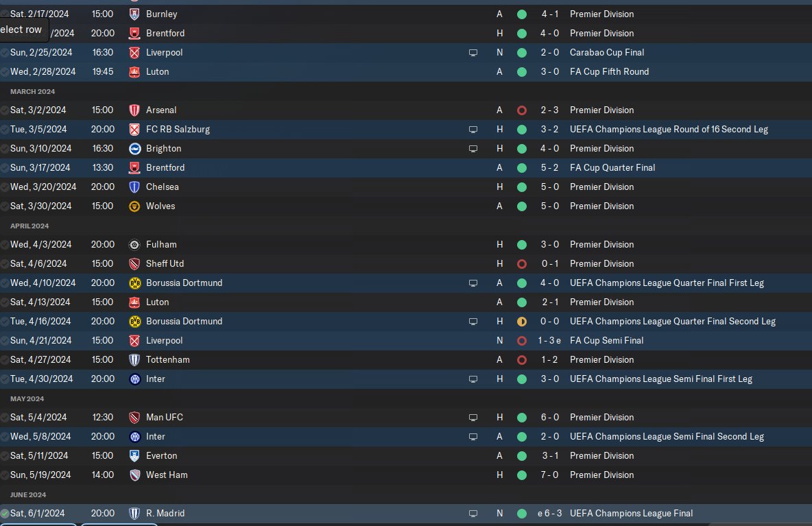The image size is (812, 526).
Task: Toggle row selection for Wed, 4/3/2024 Fulham
Action: click(x=5, y=244)
